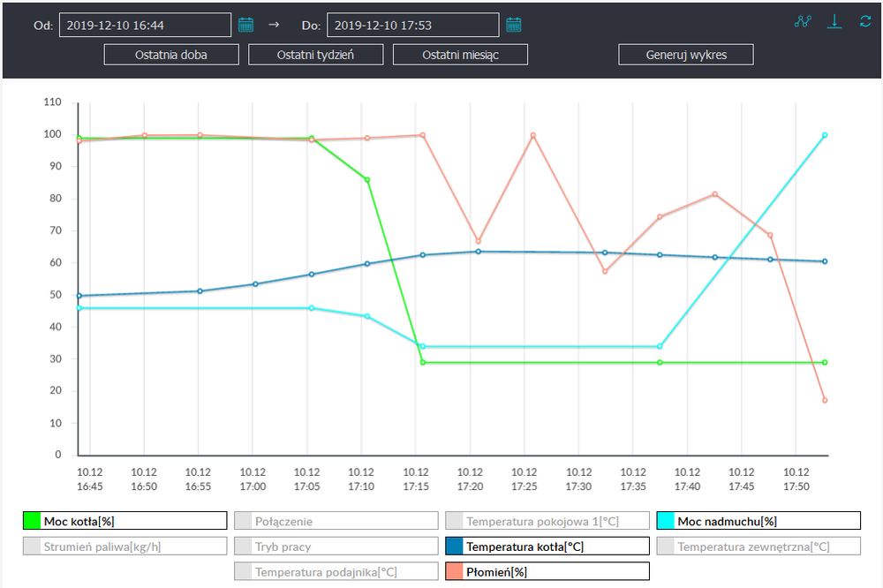Click the line chart type icon
This screenshot has height=588, width=883.
point(803,22)
